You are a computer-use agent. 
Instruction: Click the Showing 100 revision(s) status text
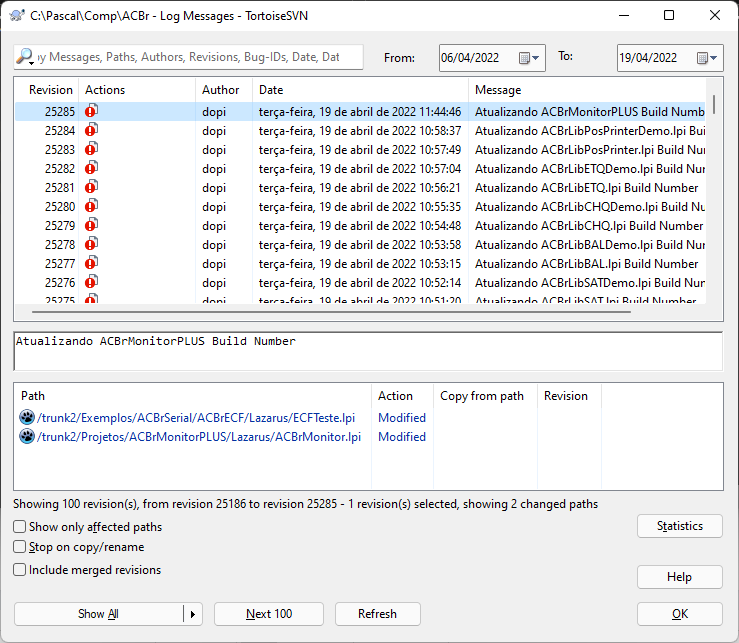pyautogui.click(x=305, y=504)
